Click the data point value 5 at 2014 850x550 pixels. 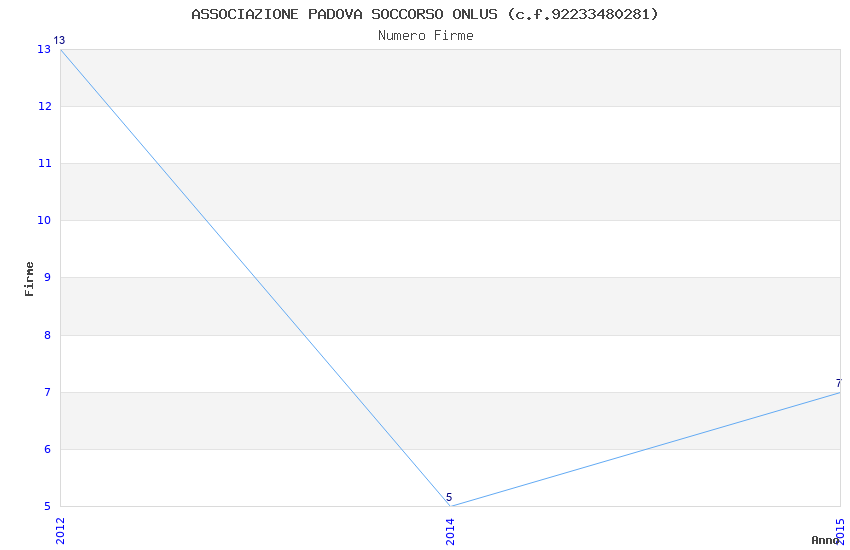coord(449,497)
